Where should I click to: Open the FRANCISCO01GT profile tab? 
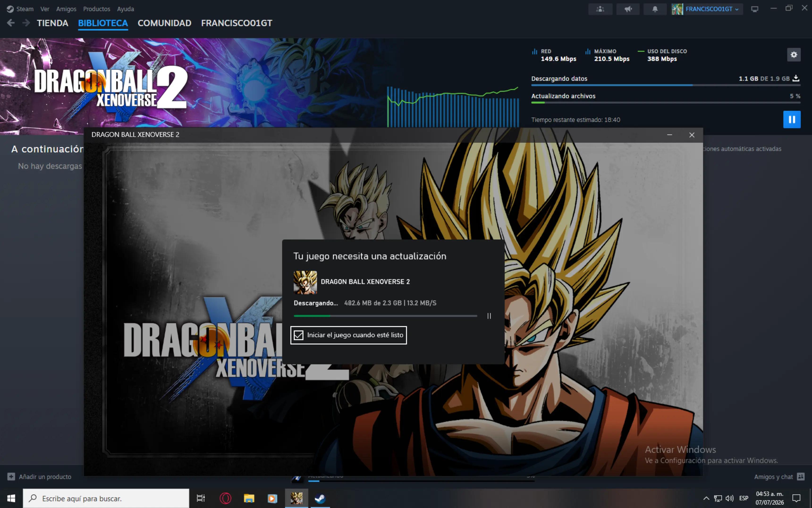point(237,23)
